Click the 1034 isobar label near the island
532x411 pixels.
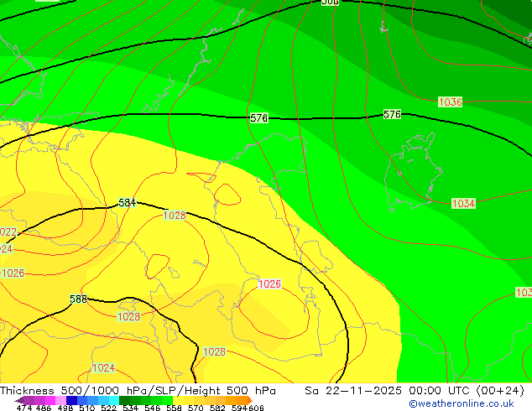point(463,204)
